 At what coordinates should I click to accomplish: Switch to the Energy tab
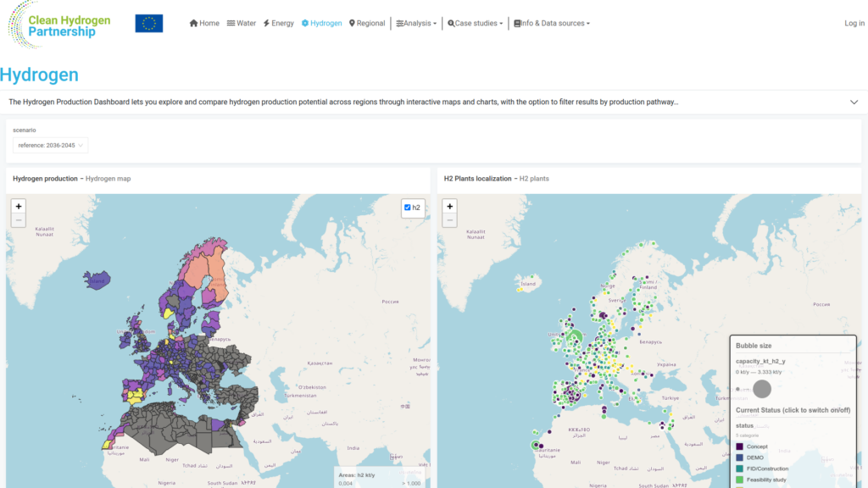(278, 23)
